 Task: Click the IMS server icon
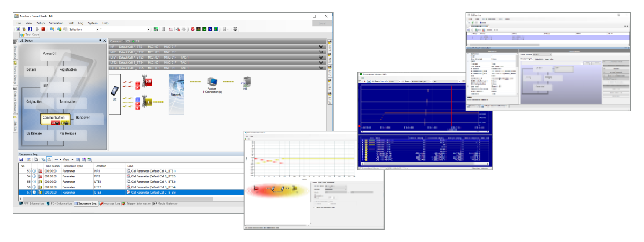(x=246, y=82)
